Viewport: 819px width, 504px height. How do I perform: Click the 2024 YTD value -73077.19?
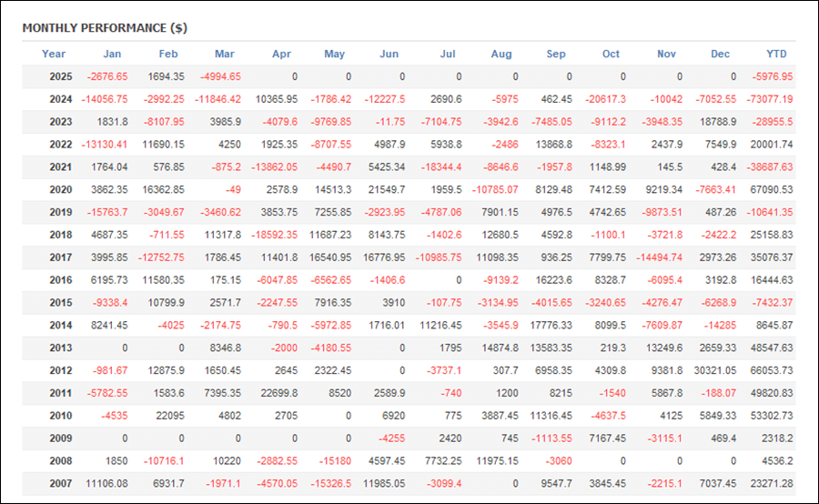(769, 99)
